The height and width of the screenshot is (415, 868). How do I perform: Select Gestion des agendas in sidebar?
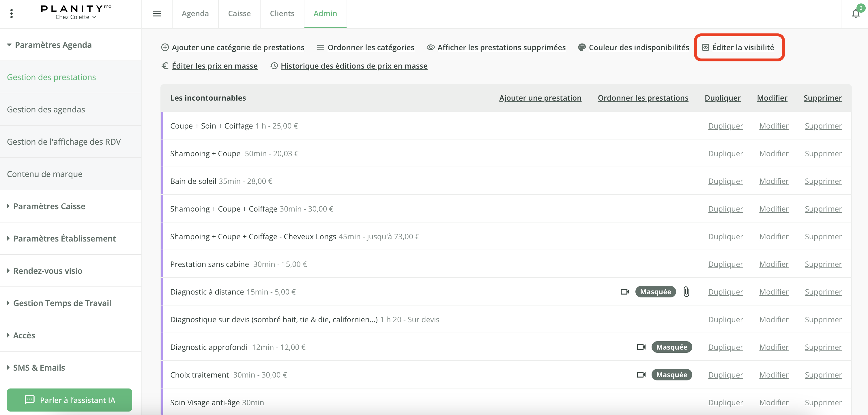point(46,110)
